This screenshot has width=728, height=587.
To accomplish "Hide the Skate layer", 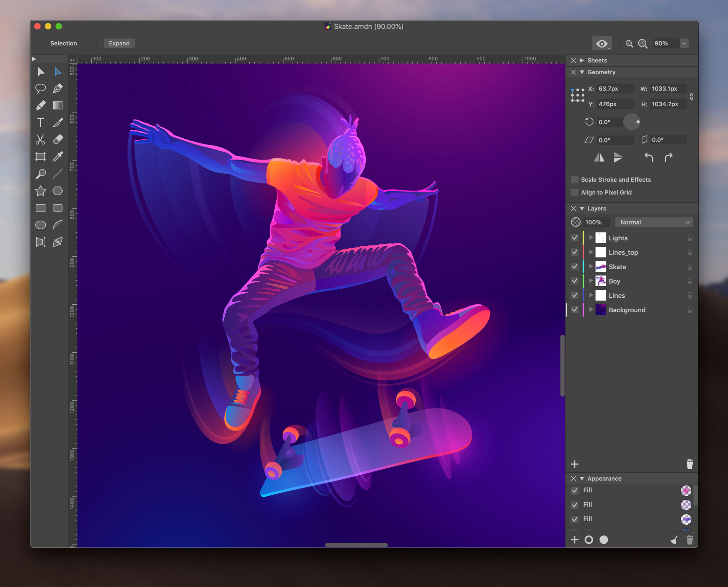I will click(575, 267).
